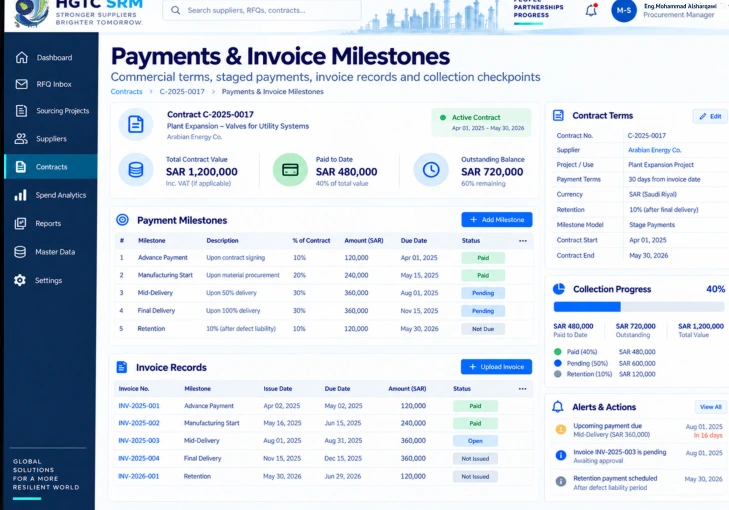Open Dashboard in the sidebar
This screenshot has width=729, height=510.
pos(51,58)
